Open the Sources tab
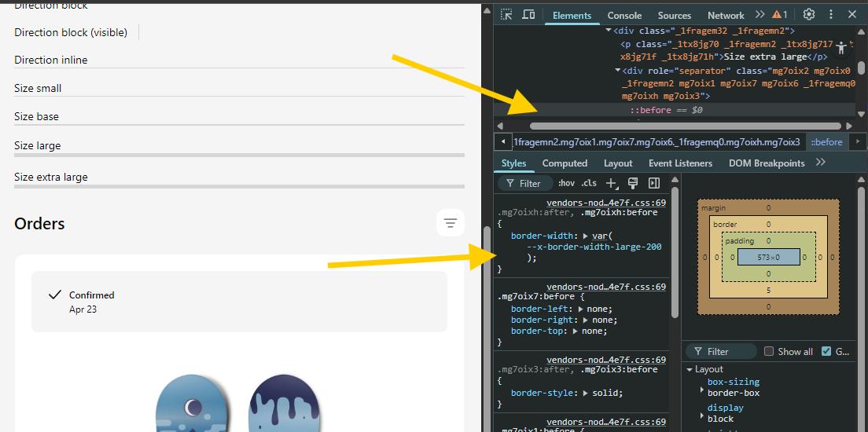868x432 pixels. pyautogui.click(x=675, y=16)
